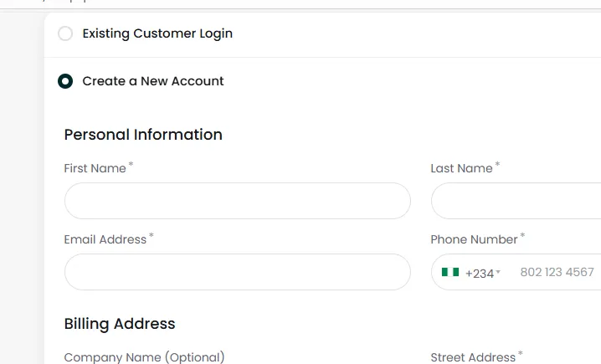Click the First Name field label
This screenshot has width=601, height=364.
[95, 168]
